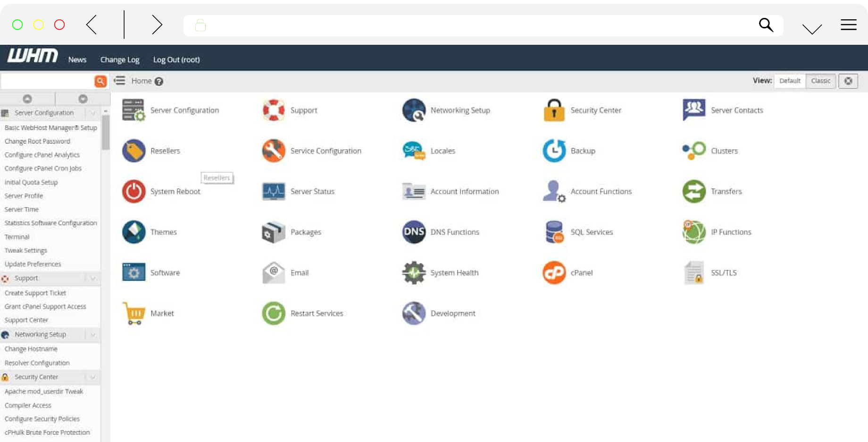
Task: Open the News menu item
Action: (77, 60)
